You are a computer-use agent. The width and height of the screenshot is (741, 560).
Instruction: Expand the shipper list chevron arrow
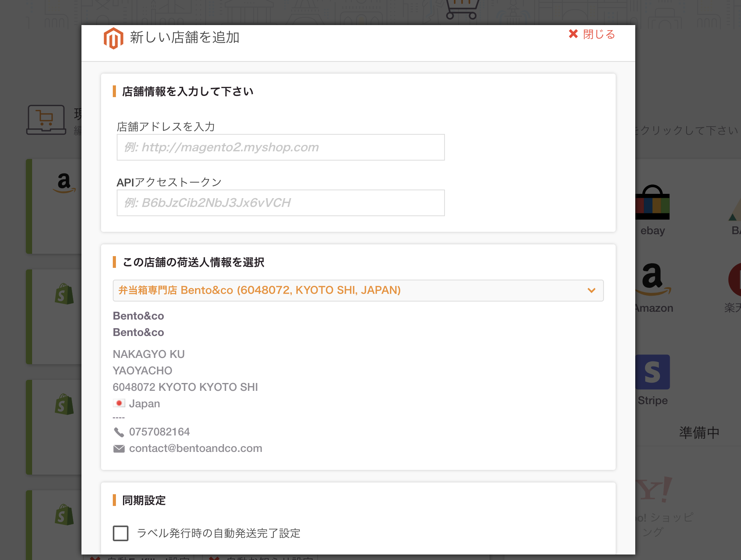tap(591, 291)
